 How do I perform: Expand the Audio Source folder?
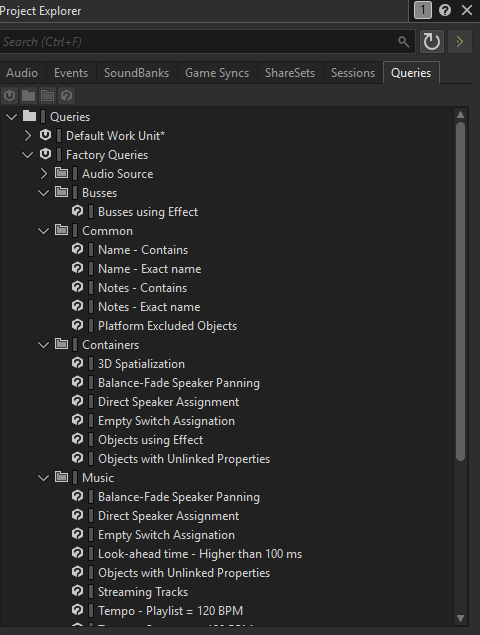pos(43,174)
